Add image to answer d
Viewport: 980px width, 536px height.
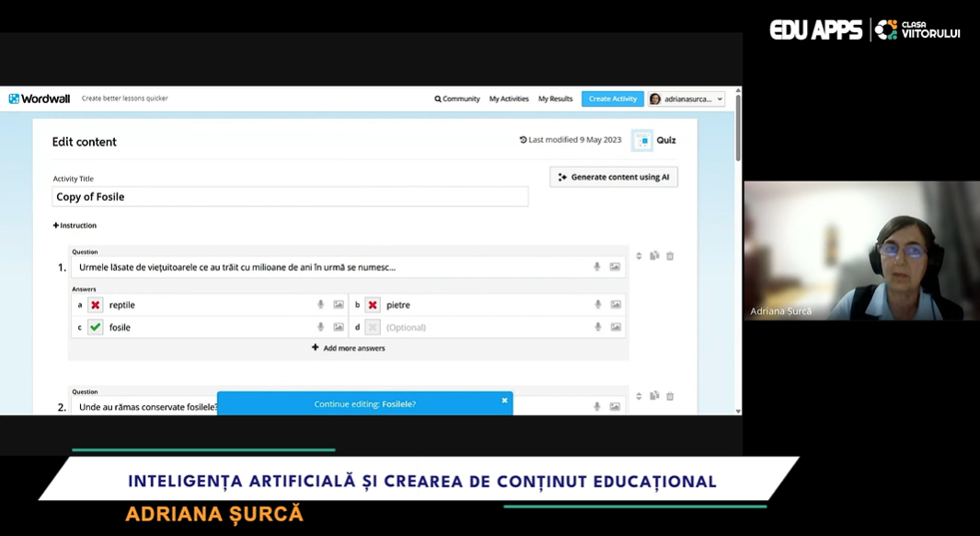617,327
